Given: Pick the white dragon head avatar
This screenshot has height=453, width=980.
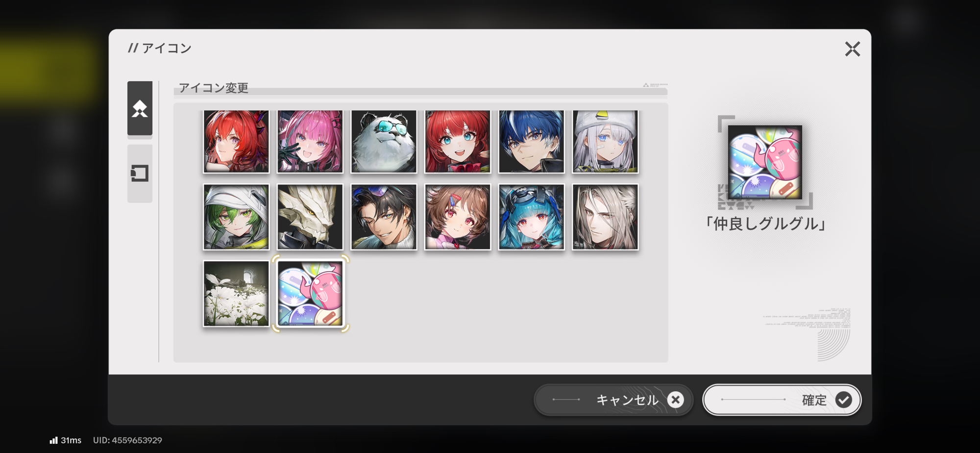Looking at the screenshot, I should 310,217.
